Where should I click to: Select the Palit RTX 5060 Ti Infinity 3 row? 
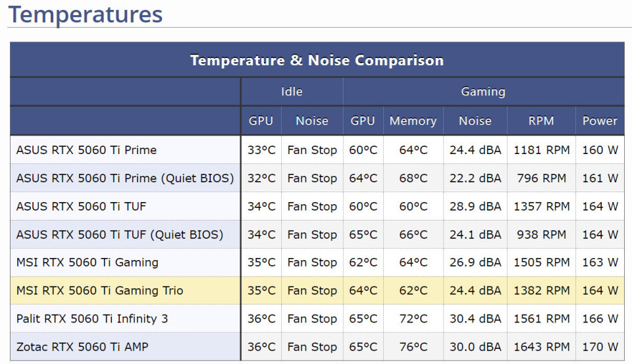point(317,319)
